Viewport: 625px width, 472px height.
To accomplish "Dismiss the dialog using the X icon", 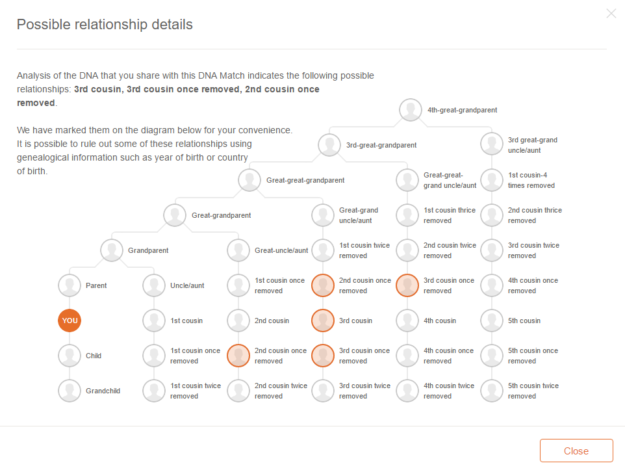I will (x=611, y=14).
